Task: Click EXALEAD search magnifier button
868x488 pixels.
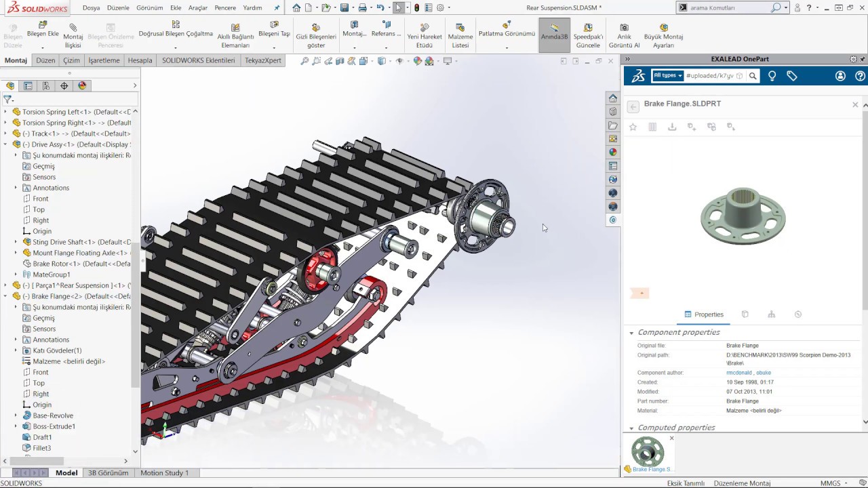Action: tap(753, 76)
